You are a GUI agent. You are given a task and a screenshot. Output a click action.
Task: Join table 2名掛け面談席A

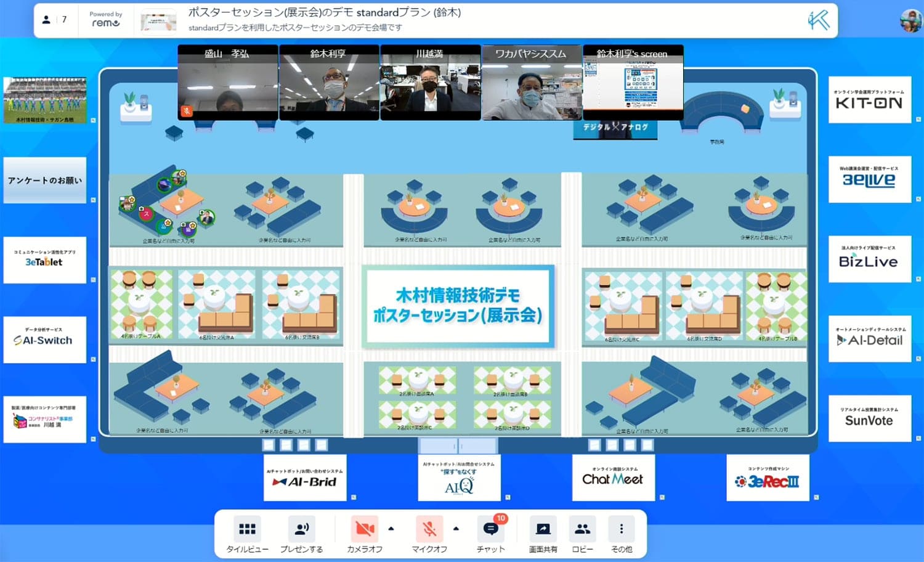click(x=417, y=381)
